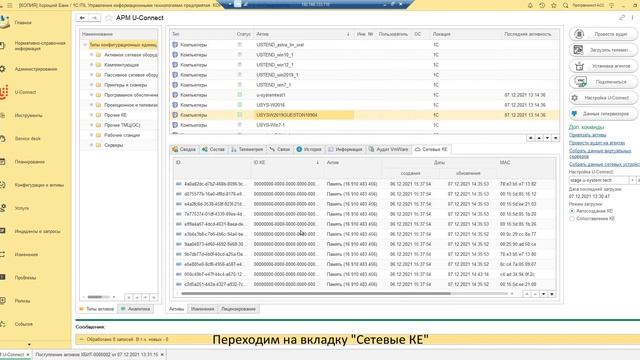
Task: Switch to the Аудит VmWare tab
Action: click(x=389, y=149)
